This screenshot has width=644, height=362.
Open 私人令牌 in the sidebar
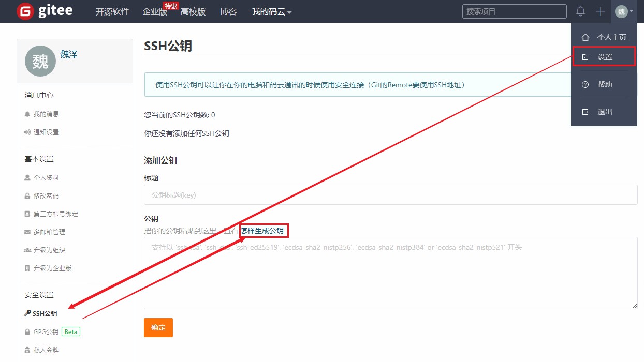[x=46, y=350]
